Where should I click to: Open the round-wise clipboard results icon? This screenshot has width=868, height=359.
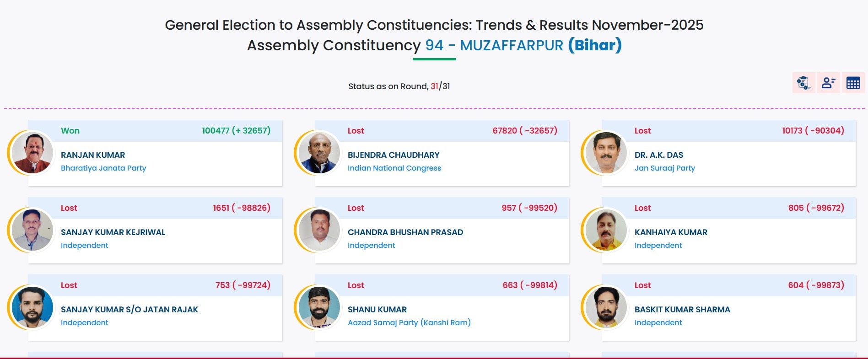803,83
